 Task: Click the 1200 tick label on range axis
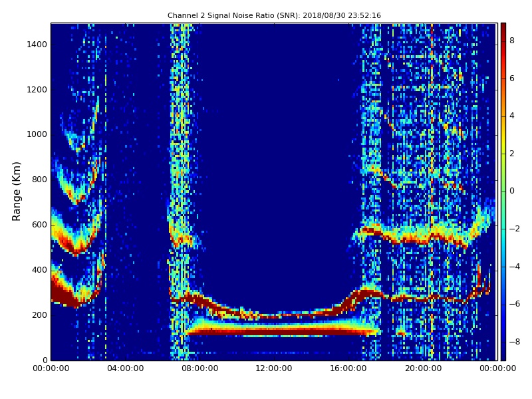tap(37, 90)
